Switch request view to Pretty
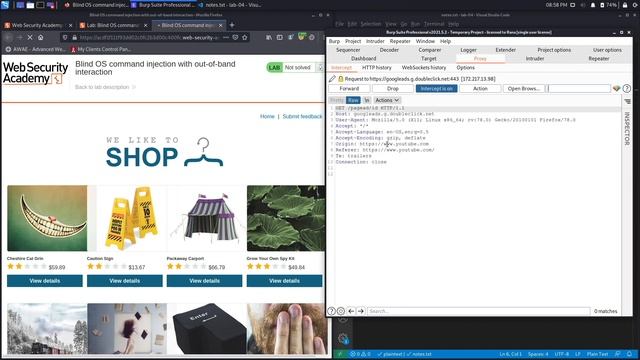 [x=337, y=100]
